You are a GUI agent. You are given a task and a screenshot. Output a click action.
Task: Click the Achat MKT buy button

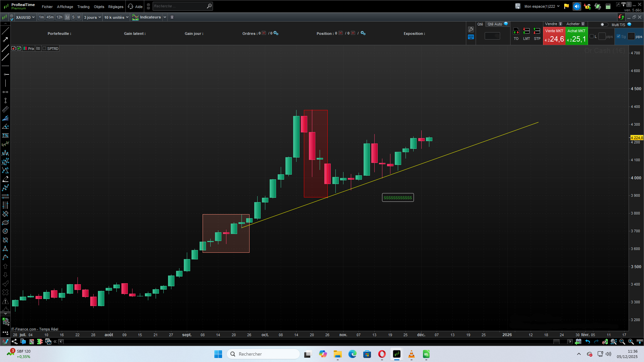pyautogui.click(x=576, y=36)
